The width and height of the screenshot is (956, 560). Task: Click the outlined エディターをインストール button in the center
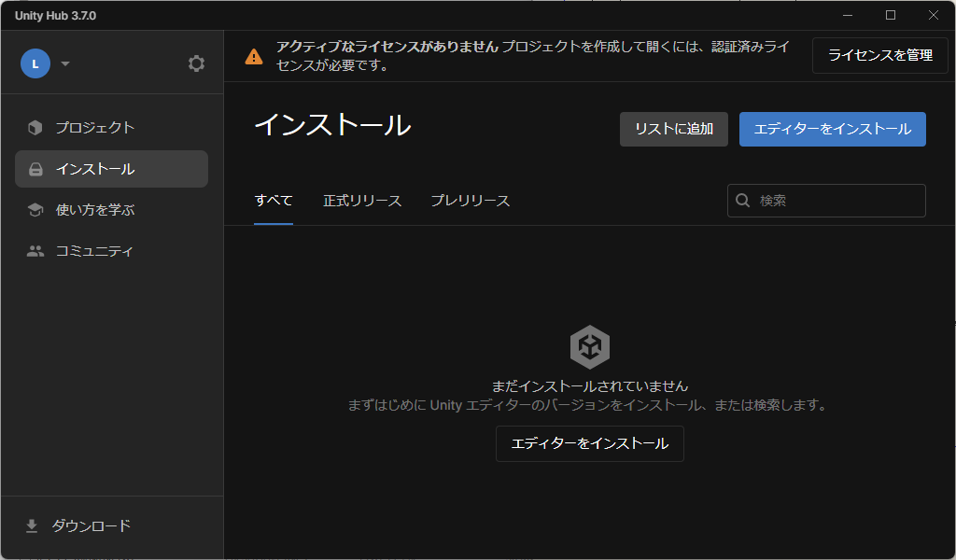click(x=590, y=443)
